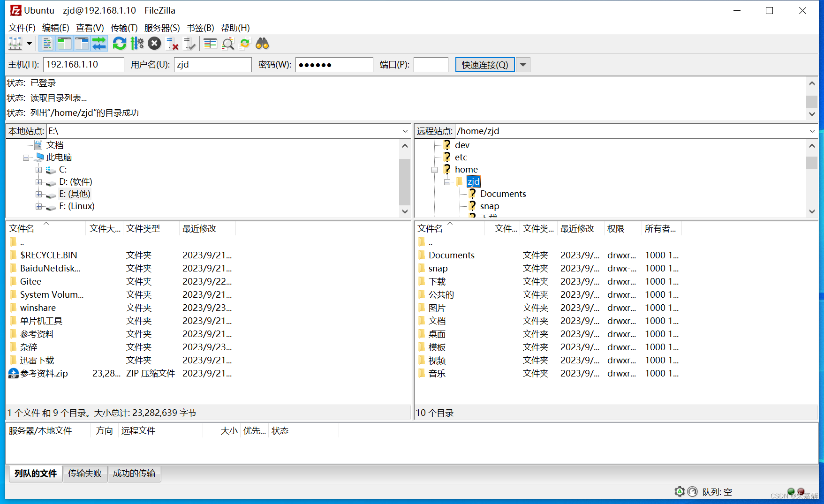Click the encryption info gear icon in status bar
824x504 pixels.
tap(680, 491)
